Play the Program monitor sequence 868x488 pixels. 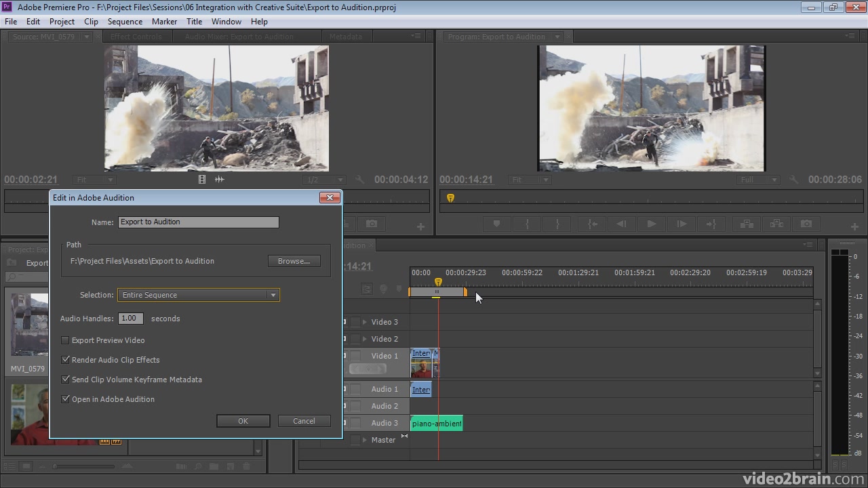(651, 224)
